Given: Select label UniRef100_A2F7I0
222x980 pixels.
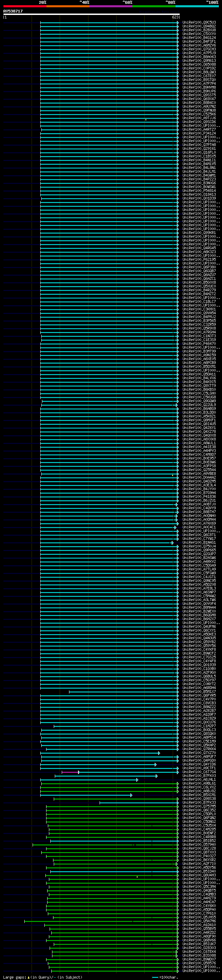Looking at the screenshot, I should click(199, 864).
